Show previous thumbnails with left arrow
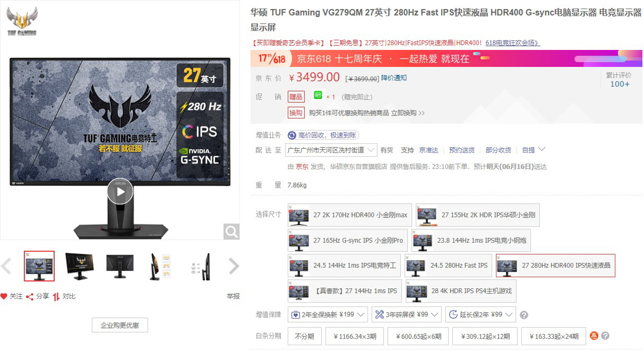Image resolution: width=644 pixels, height=350 pixels. pyautogui.click(x=6, y=266)
